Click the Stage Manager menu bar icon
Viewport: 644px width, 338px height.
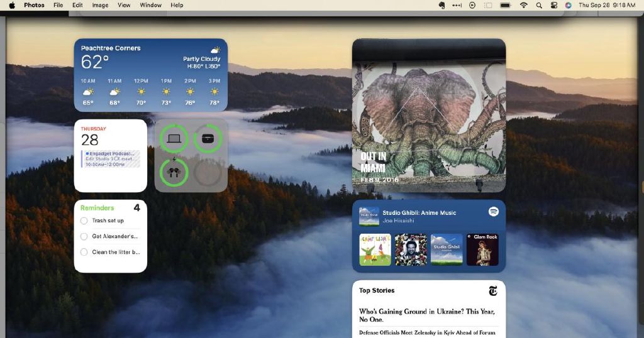[488, 5]
